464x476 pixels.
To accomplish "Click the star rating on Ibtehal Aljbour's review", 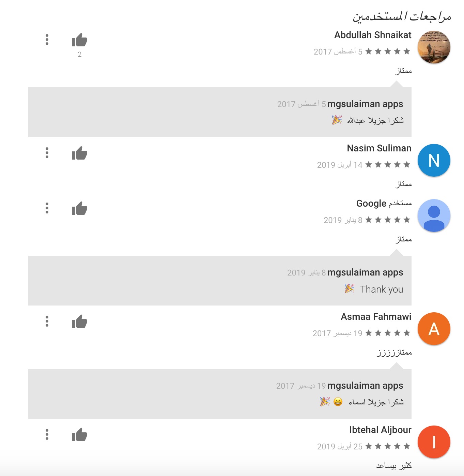I will [x=388, y=446].
